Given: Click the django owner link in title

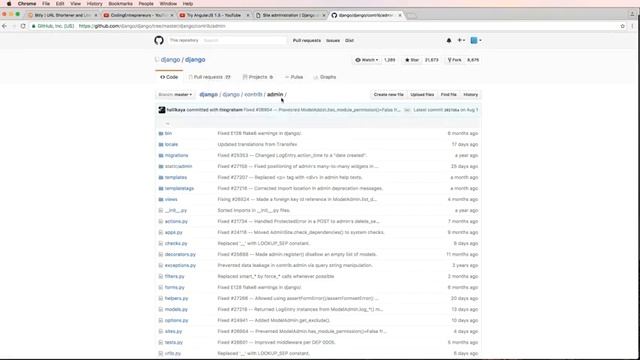Looking at the screenshot, I should pos(170,60).
